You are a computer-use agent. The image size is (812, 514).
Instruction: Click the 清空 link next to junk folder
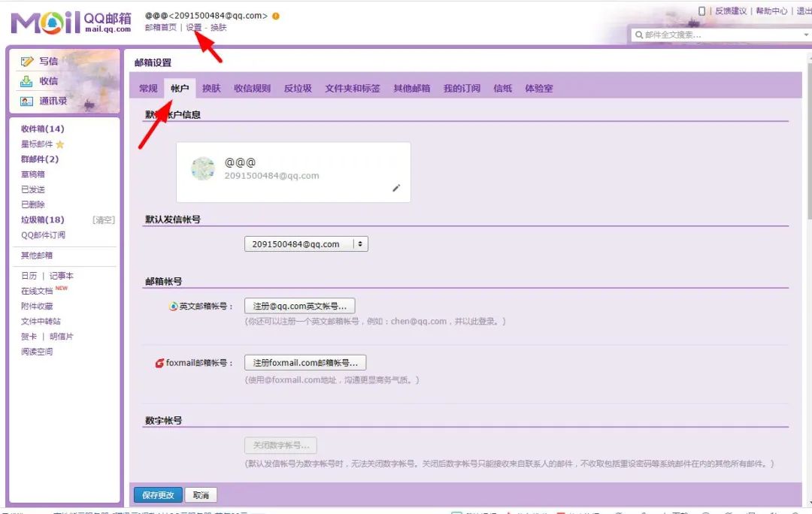pos(104,220)
